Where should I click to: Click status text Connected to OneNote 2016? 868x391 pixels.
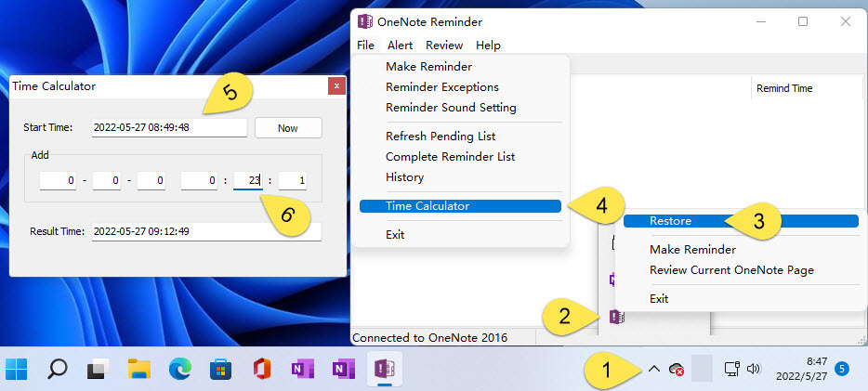(x=429, y=337)
